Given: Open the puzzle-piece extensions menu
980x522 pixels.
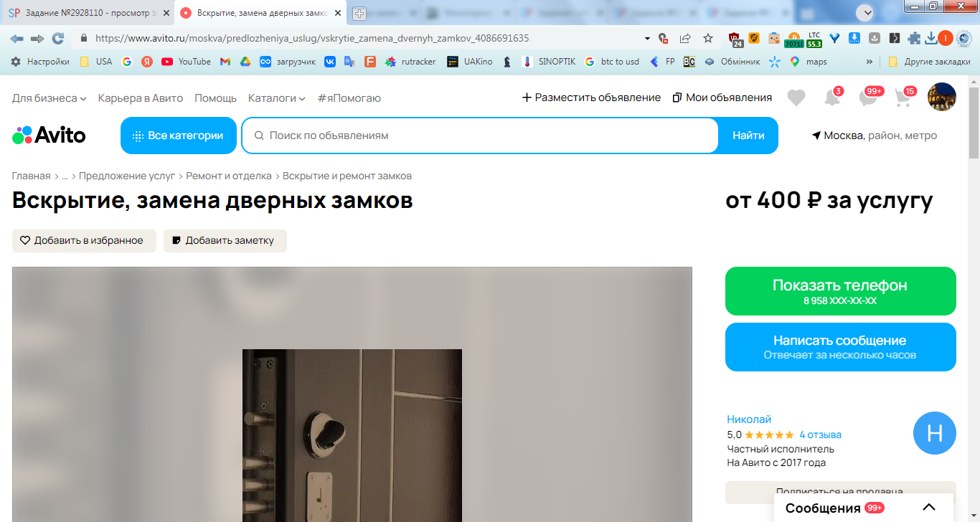Looking at the screenshot, I should click(x=914, y=38).
